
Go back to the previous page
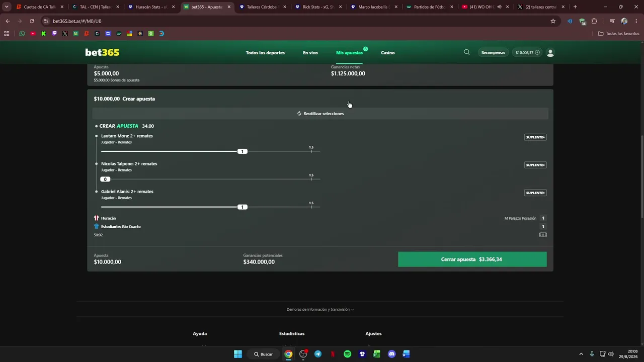[8, 21]
